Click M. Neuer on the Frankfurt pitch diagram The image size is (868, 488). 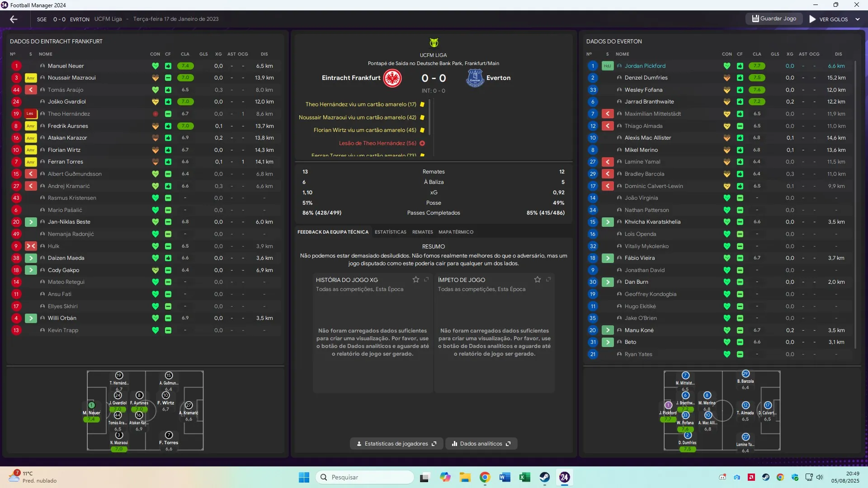(x=91, y=412)
